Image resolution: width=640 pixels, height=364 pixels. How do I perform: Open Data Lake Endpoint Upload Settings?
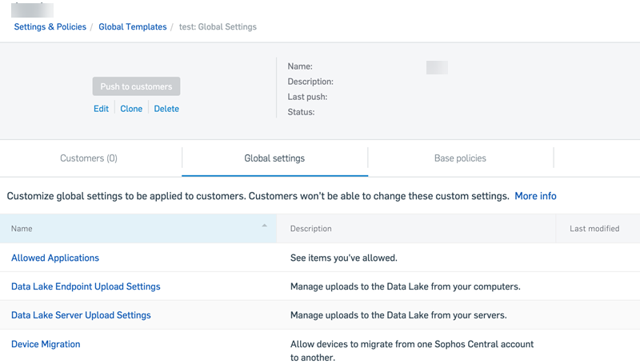pyautogui.click(x=86, y=286)
